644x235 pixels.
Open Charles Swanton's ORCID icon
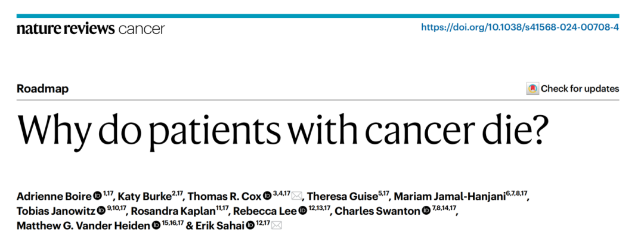pos(426,211)
